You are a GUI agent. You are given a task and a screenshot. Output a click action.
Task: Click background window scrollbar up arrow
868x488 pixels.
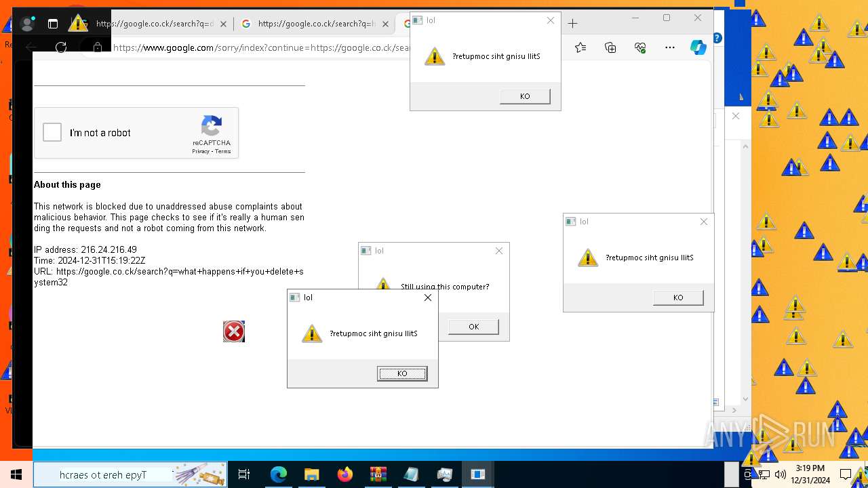pyautogui.click(x=746, y=146)
